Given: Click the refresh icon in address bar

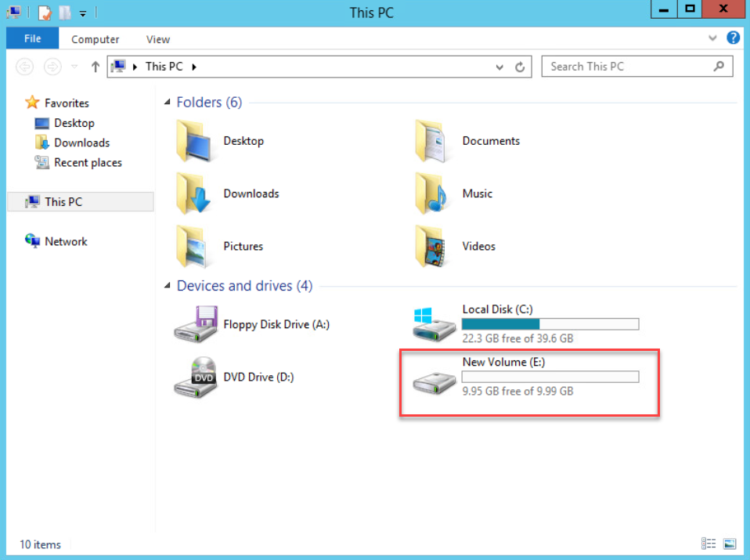Looking at the screenshot, I should [520, 66].
